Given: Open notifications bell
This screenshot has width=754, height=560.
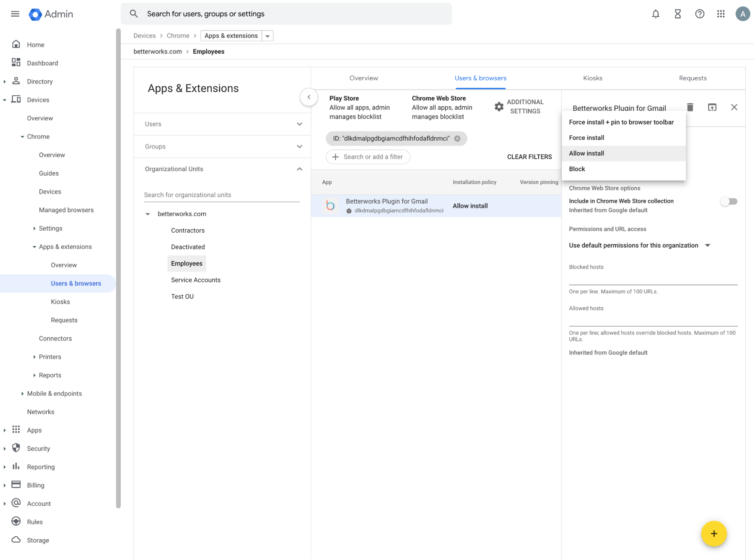Looking at the screenshot, I should click(x=656, y=14).
